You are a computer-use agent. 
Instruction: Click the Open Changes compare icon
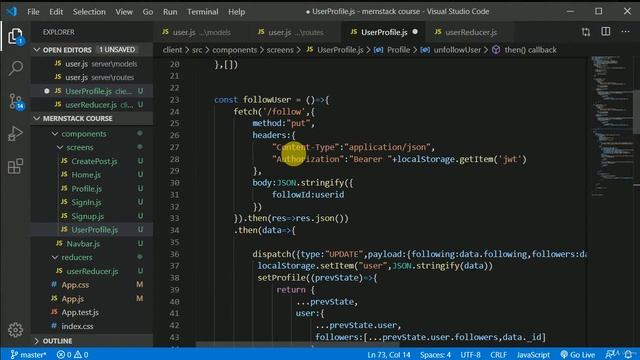[x=586, y=32]
